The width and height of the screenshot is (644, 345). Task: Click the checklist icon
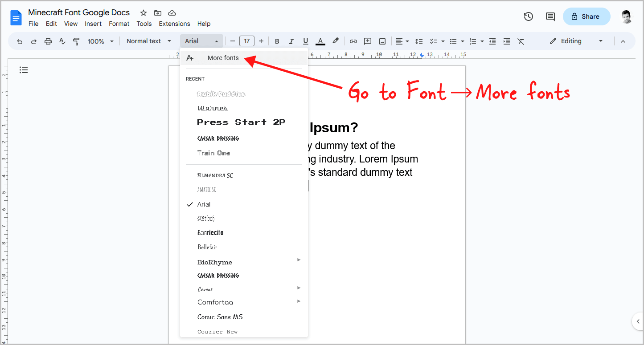click(x=433, y=41)
